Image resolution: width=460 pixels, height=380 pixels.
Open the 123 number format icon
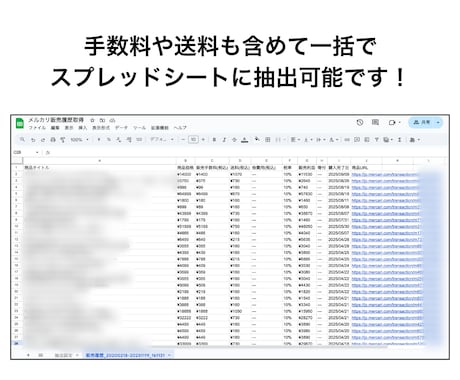(139, 140)
